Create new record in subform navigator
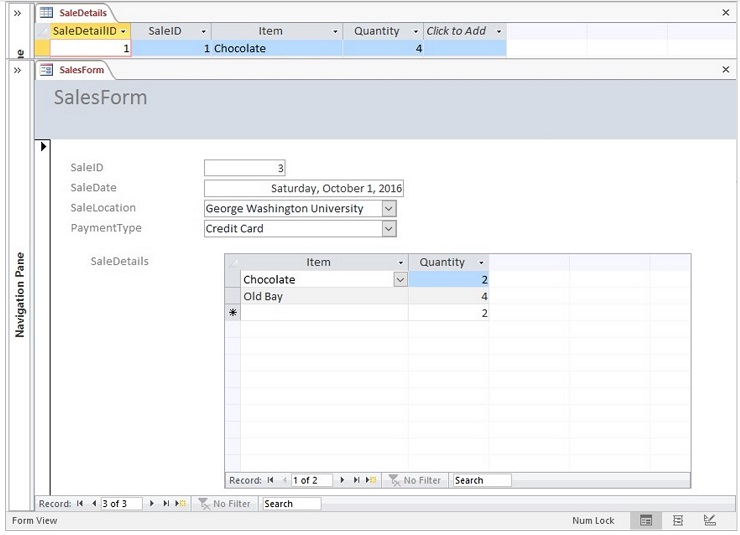This screenshot has height=535, width=740. (x=371, y=481)
